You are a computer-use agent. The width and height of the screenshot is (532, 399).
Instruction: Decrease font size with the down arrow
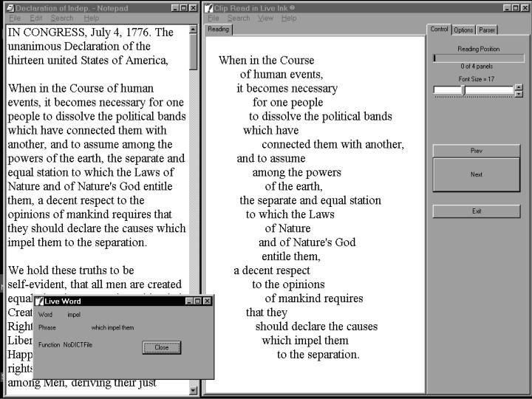pyautogui.click(x=518, y=94)
